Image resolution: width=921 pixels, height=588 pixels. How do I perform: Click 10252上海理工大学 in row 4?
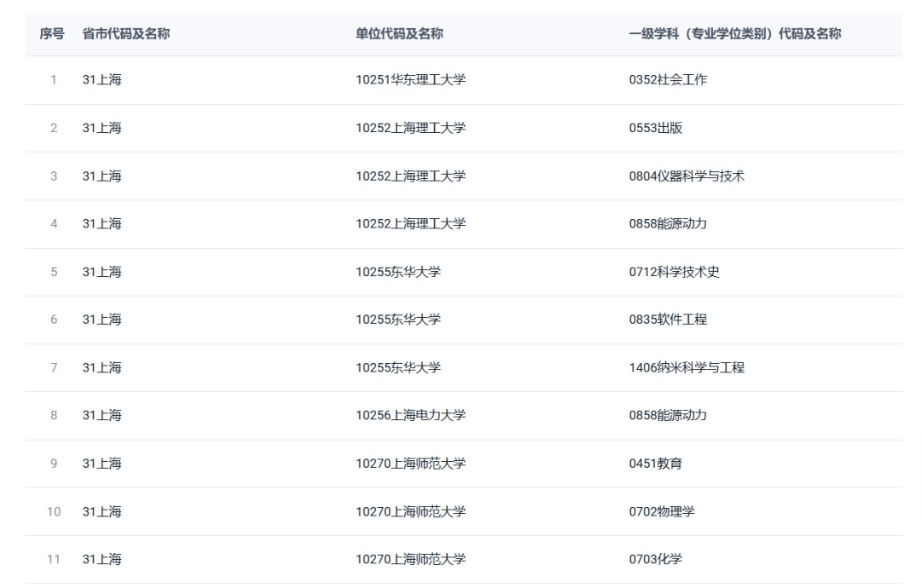410,223
